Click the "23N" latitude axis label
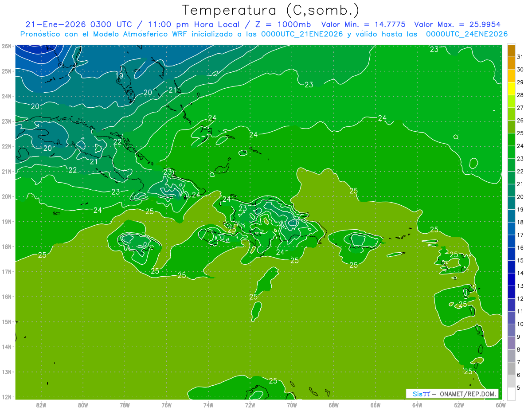532x411 pixels. (6, 121)
